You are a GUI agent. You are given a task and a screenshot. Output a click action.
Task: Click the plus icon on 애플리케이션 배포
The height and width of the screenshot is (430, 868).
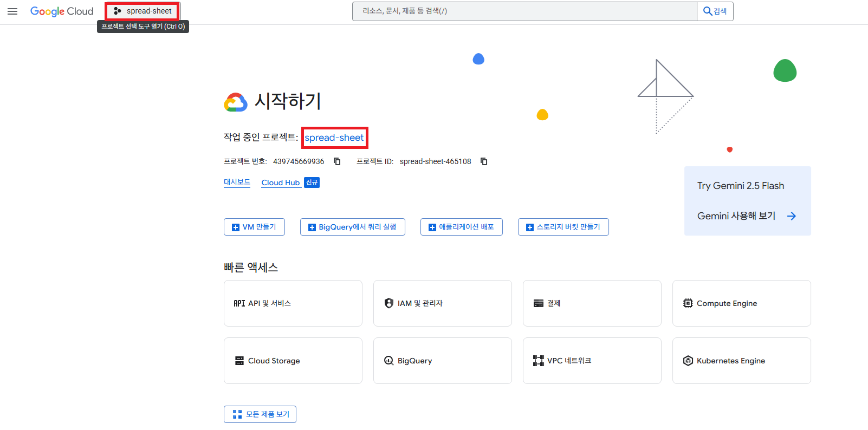coord(432,227)
